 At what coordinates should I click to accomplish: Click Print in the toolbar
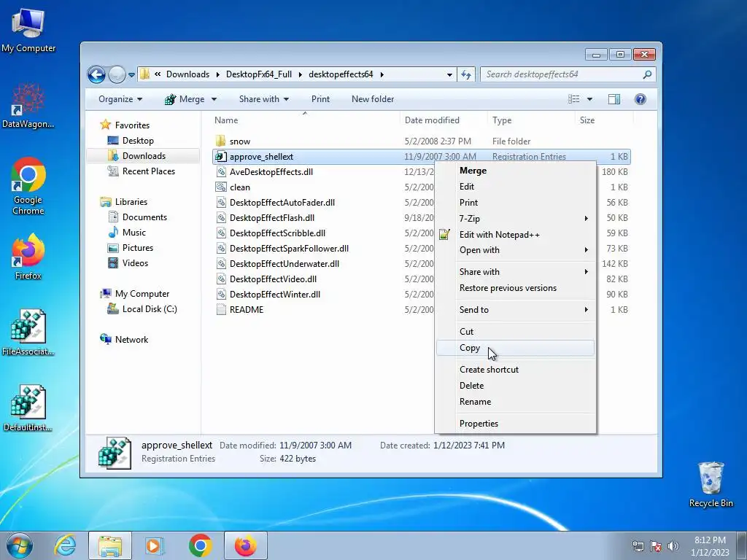[x=320, y=99]
